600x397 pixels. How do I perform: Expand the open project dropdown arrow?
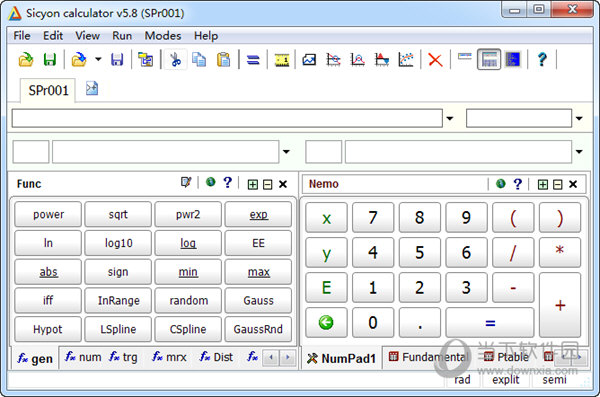point(98,59)
